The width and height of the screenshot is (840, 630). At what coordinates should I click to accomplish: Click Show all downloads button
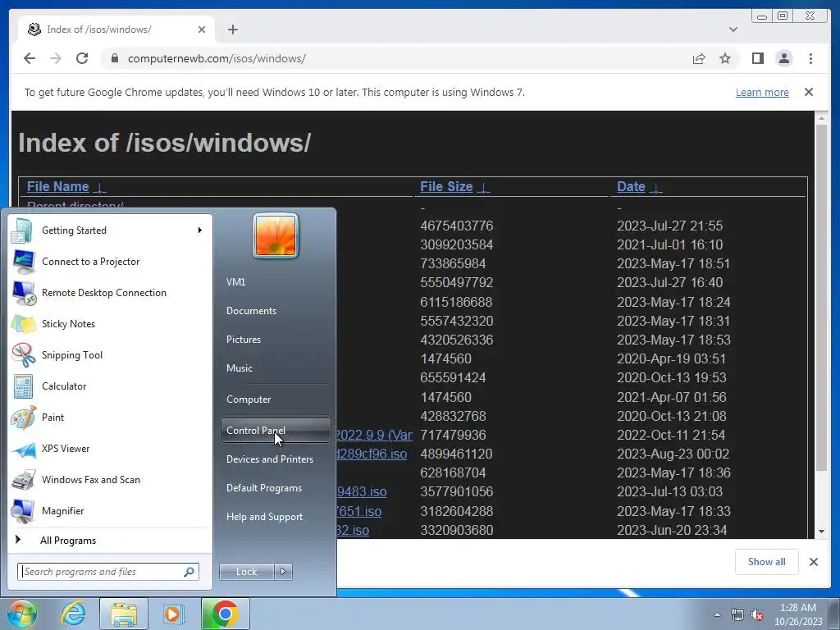pos(767,561)
